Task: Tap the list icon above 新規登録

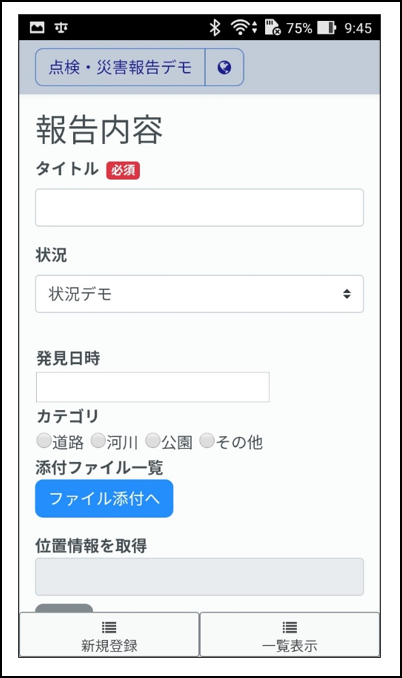Action: tap(109, 627)
